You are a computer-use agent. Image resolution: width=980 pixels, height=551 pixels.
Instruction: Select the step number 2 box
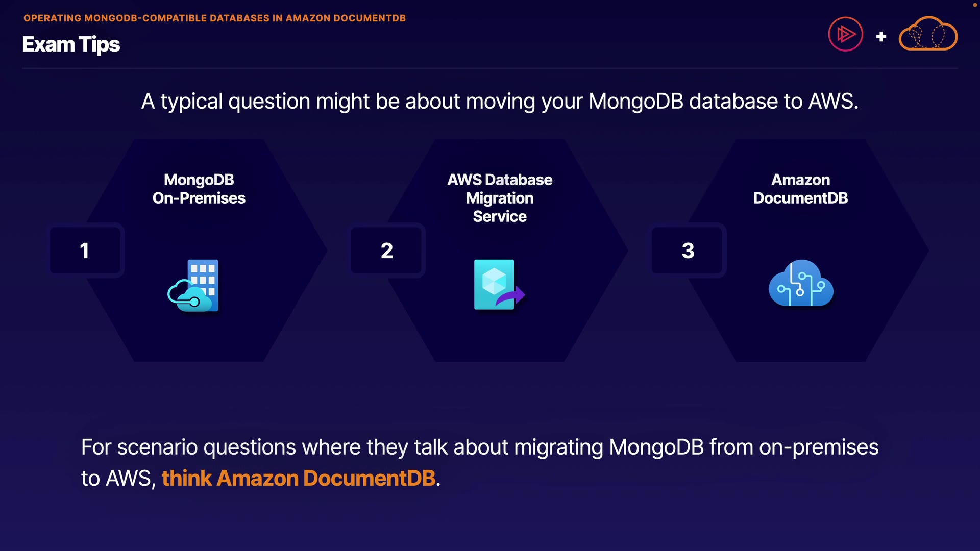pyautogui.click(x=387, y=251)
